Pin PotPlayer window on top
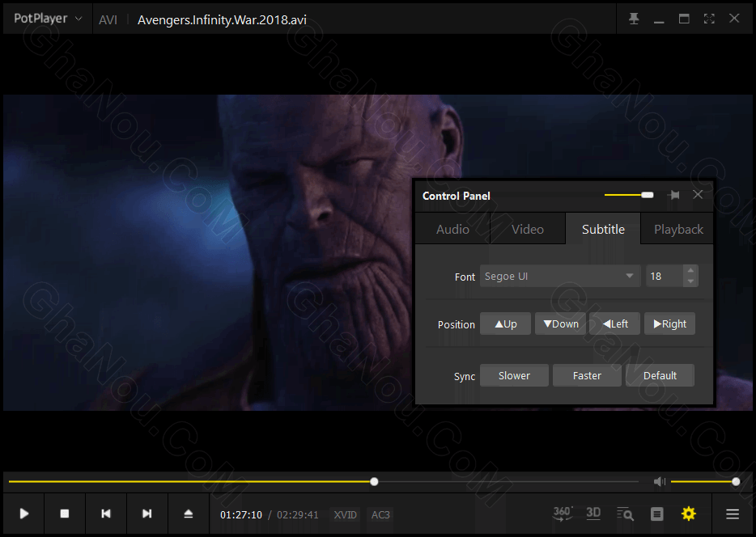The width and height of the screenshot is (756, 537). (x=634, y=19)
